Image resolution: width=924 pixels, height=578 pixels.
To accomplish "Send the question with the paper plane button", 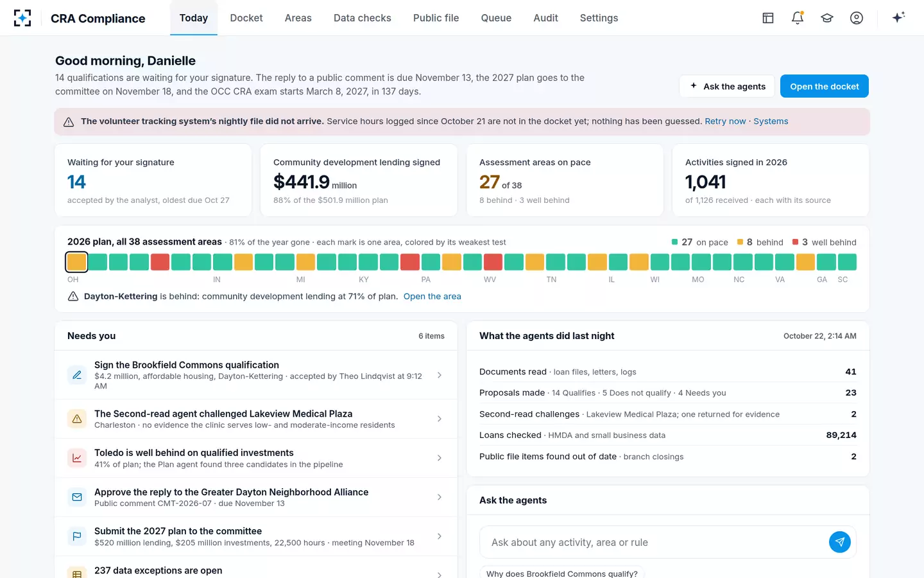I will (x=840, y=542).
